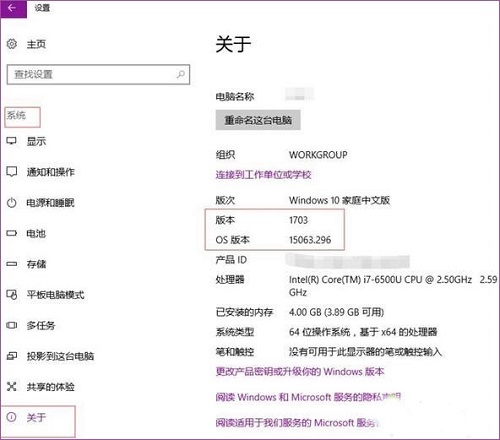Open 投影到这台电脑 menu item
The width and height of the screenshot is (500, 440).
pos(50,356)
